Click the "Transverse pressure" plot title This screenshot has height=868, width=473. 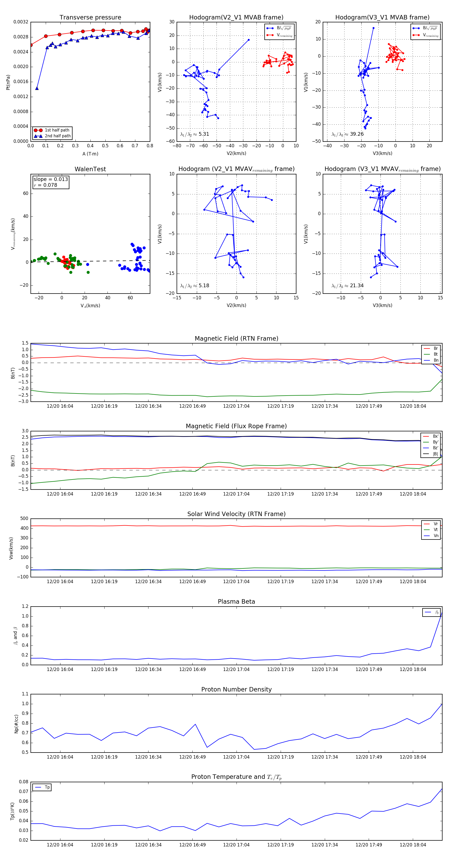90,18
